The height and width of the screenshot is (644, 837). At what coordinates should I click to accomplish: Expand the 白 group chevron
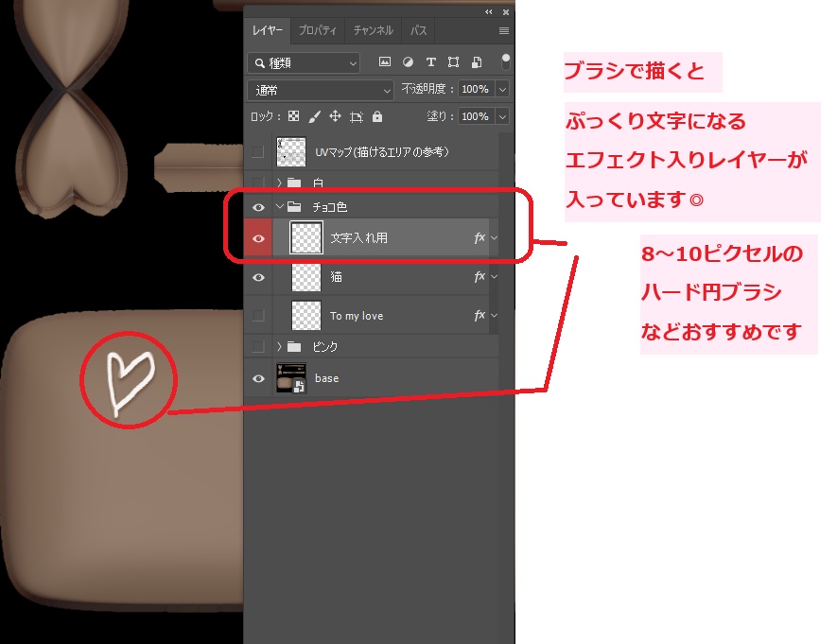(279, 183)
